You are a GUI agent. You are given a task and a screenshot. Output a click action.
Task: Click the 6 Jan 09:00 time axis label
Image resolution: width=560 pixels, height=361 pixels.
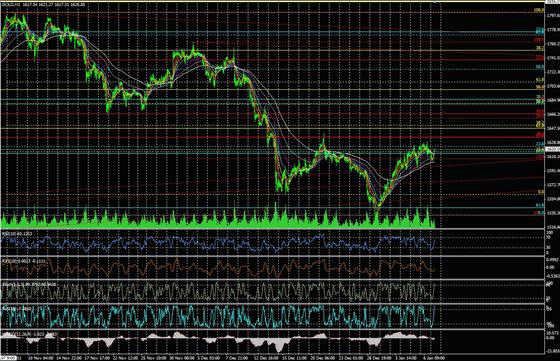[x=434, y=357]
